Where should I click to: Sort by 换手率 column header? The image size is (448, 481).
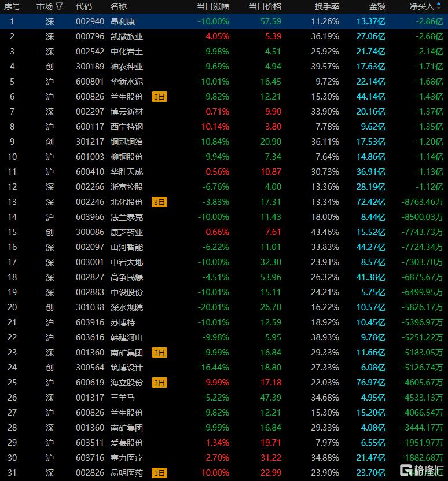click(x=327, y=6)
